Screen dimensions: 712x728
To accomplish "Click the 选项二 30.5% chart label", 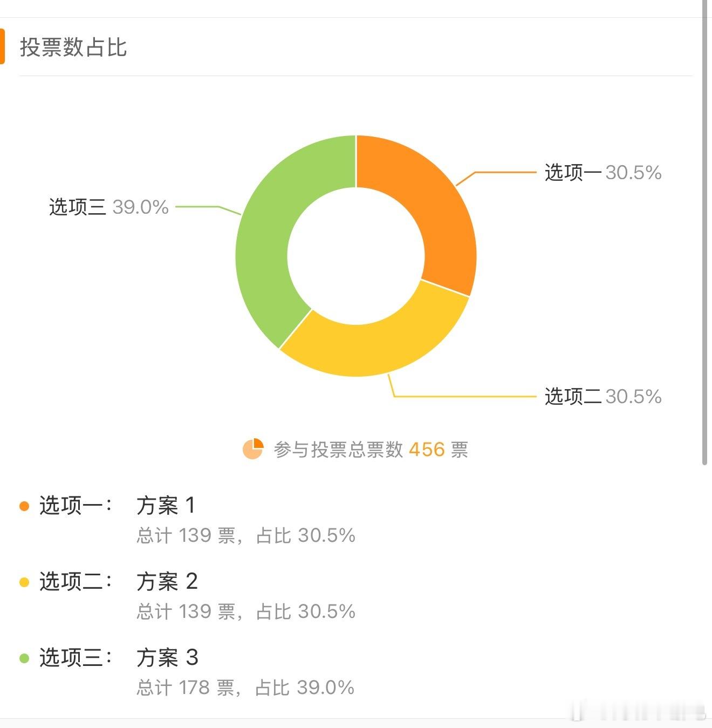I will (603, 397).
